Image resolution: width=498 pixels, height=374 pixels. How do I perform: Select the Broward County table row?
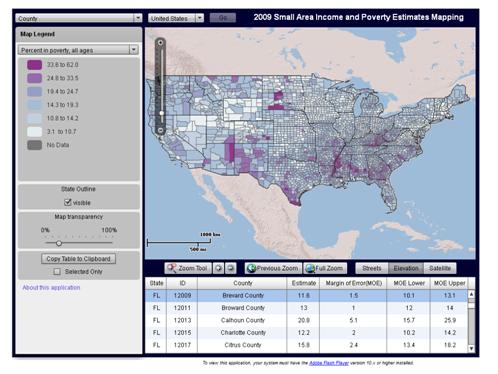point(306,308)
